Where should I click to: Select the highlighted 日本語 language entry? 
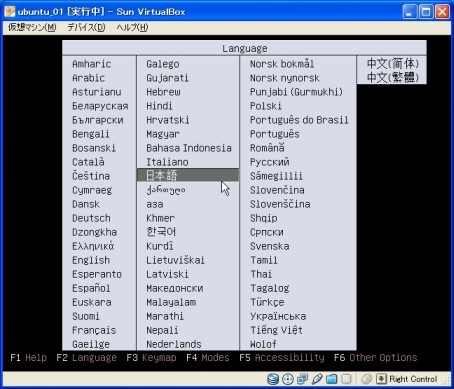pyautogui.click(x=188, y=175)
